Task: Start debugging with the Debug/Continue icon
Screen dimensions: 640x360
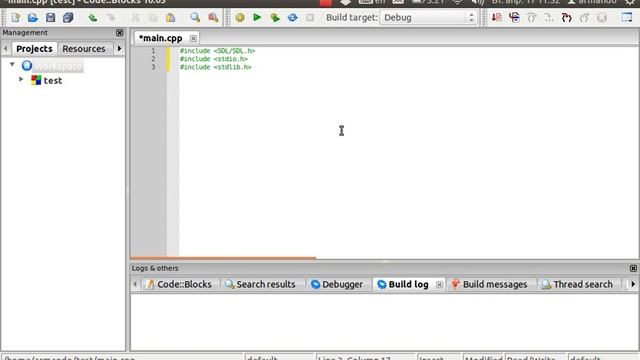Action: (497, 18)
